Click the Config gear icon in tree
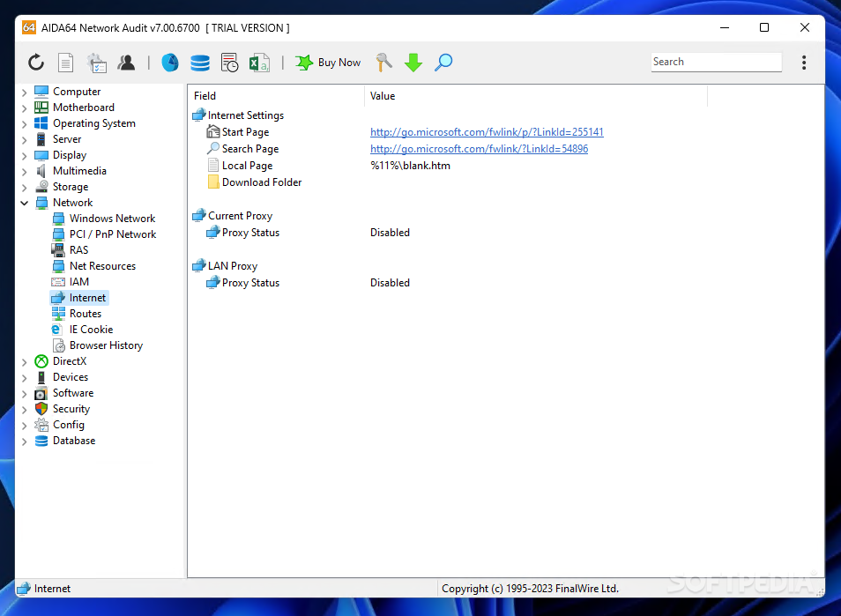Image resolution: width=841 pixels, height=616 pixels. 41,425
